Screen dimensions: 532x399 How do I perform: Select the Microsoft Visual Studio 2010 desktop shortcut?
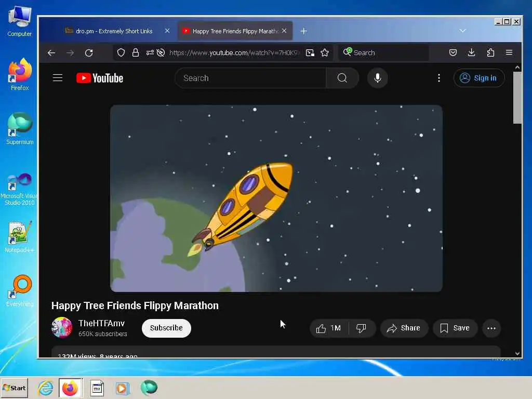coord(20,189)
